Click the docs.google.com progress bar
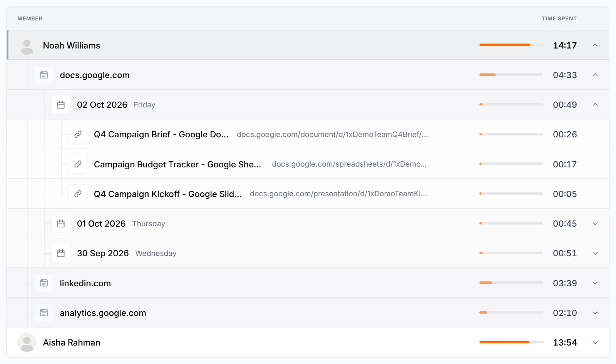Screen dimensions: 616x364 (x=511, y=75)
